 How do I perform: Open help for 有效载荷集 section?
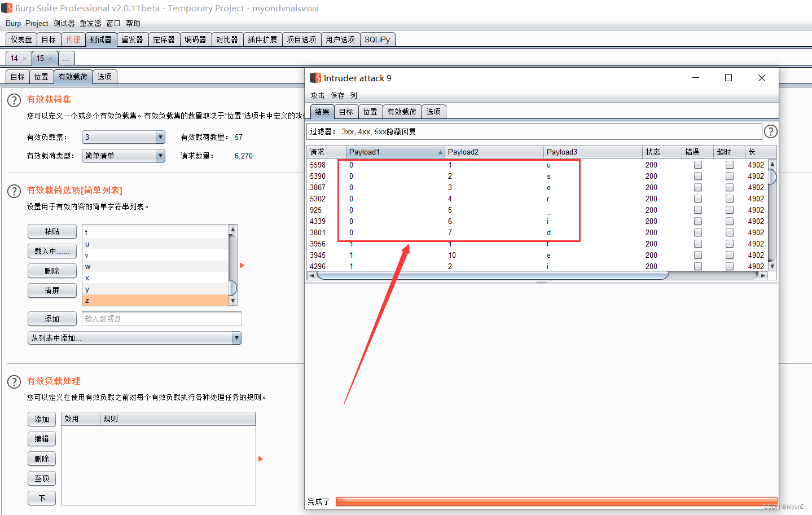coord(14,100)
